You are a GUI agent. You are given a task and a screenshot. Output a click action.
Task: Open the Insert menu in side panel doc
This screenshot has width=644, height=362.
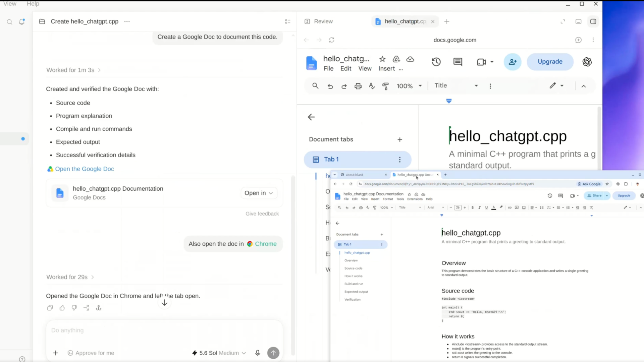pyautogui.click(x=387, y=68)
